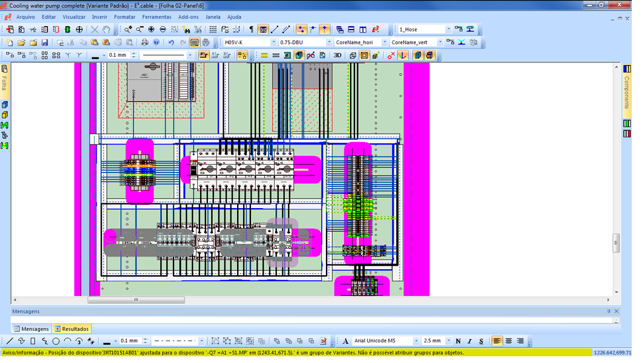Viewport: 644px width, 363px height.
Task: Open the 0.75-DBU dropdown
Action: (x=329, y=42)
